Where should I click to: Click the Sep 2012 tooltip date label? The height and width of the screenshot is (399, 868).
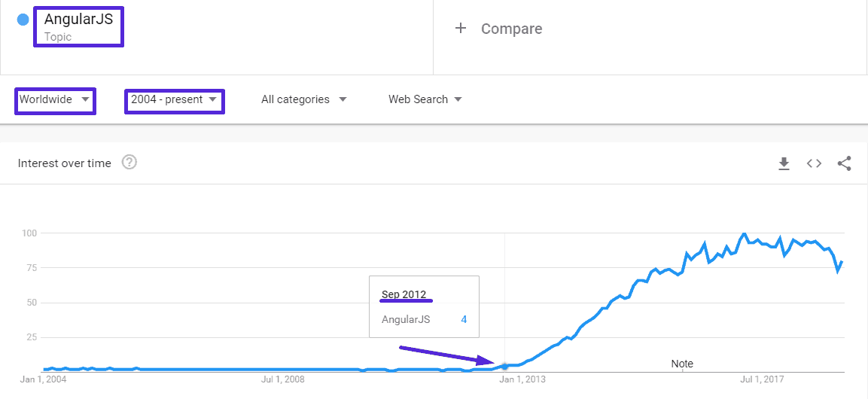[x=404, y=294]
